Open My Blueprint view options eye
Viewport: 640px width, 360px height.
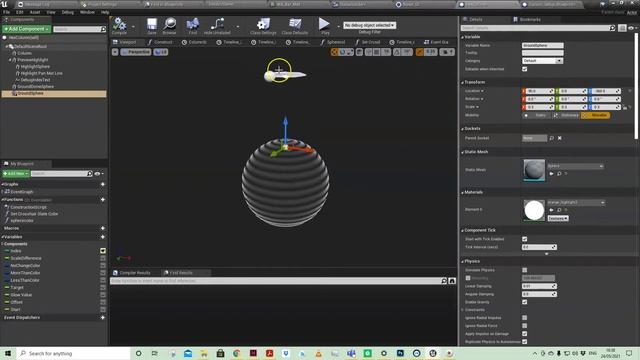(98, 173)
